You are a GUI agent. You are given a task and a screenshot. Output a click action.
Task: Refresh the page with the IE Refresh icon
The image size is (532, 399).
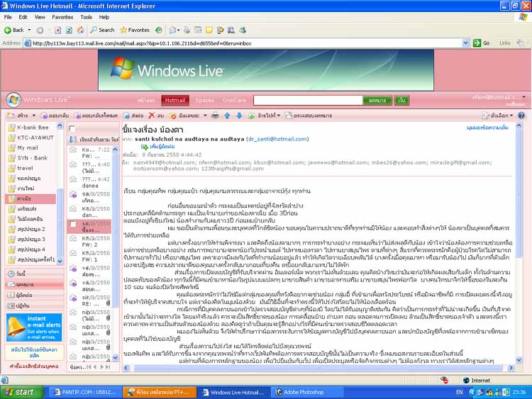(69, 30)
